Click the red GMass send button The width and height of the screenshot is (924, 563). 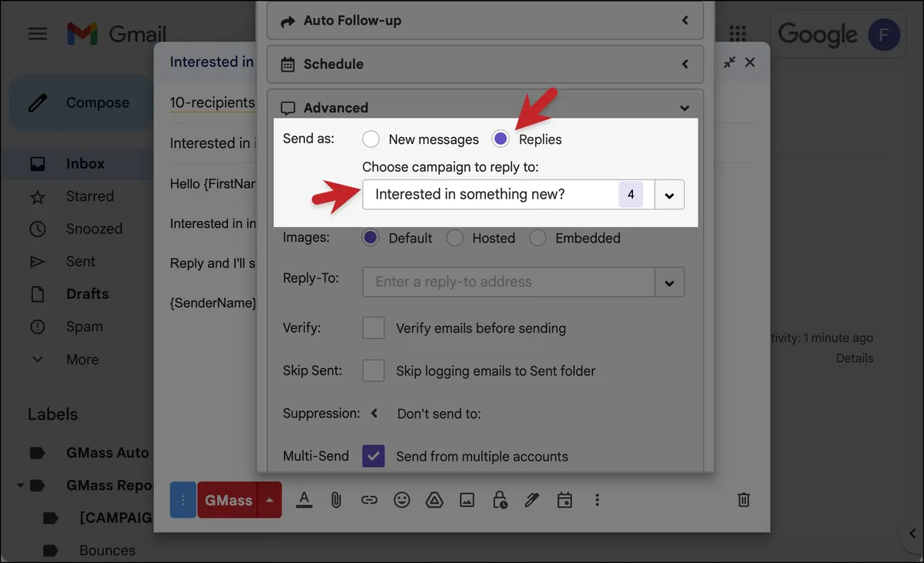coord(228,500)
